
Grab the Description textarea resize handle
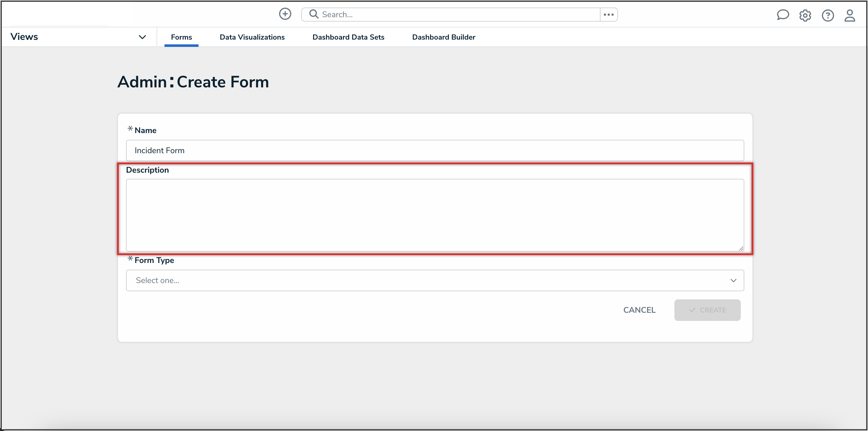pos(741,248)
